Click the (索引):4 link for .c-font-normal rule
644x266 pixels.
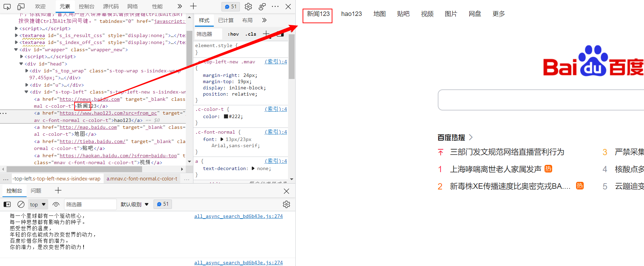276,132
